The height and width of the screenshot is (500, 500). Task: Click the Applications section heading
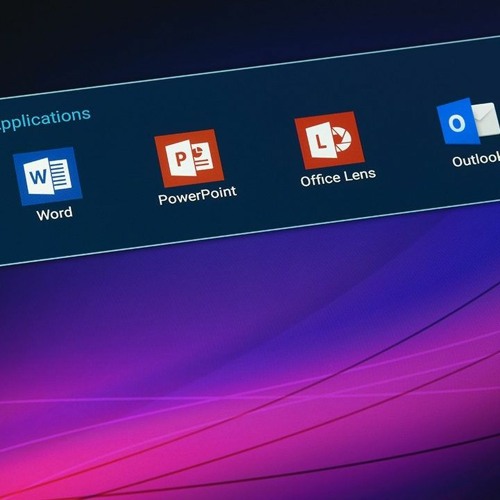click(44, 120)
